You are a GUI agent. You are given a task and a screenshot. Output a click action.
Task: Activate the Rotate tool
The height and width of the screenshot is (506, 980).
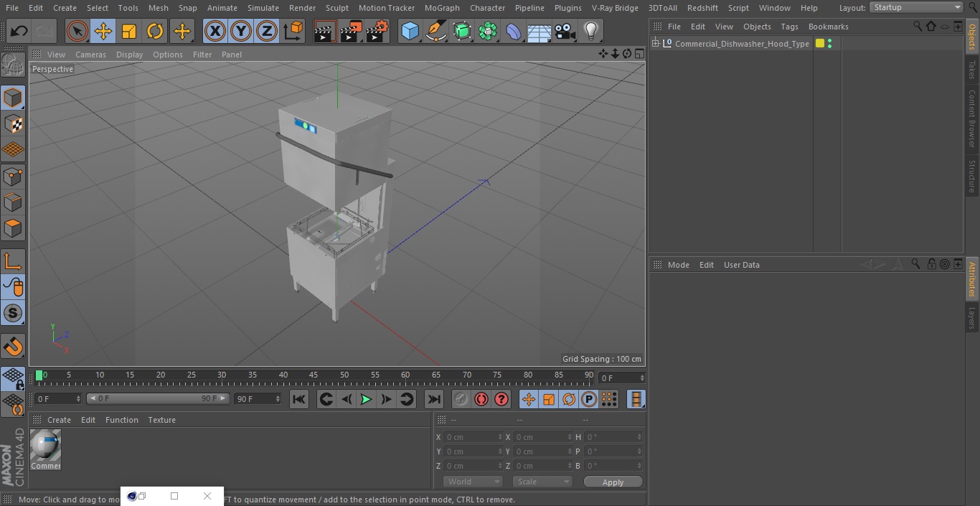155,31
